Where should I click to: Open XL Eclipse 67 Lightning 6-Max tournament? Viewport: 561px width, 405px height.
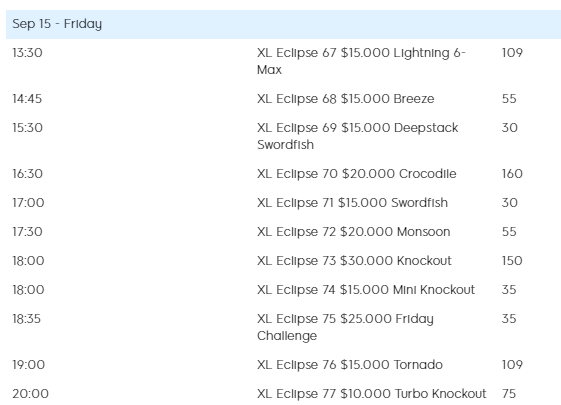click(361, 61)
